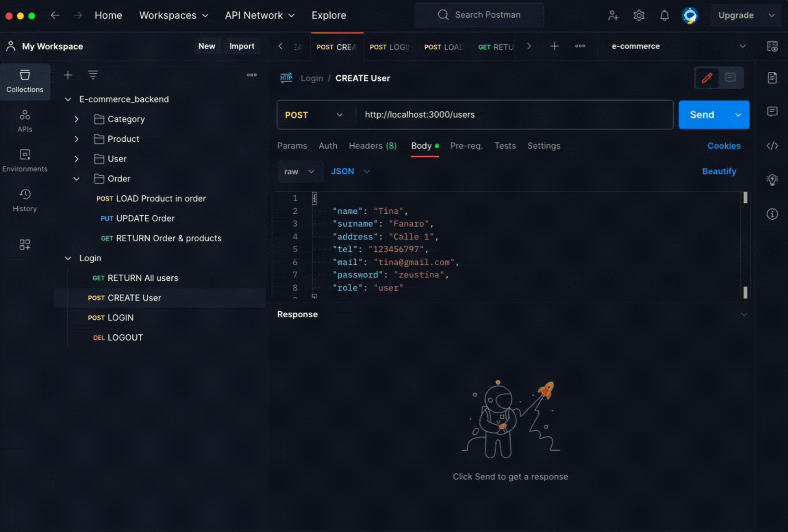Click the Beautify link
The height and width of the screenshot is (532, 788).
coord(719,171)
